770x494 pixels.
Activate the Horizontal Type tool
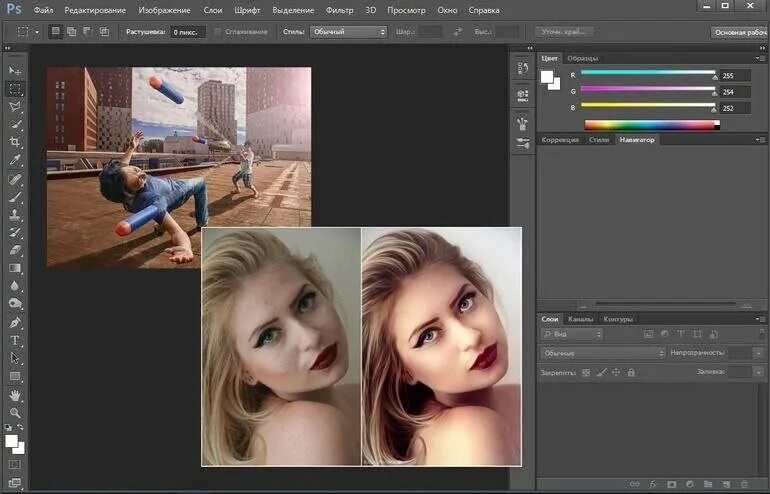15,340
